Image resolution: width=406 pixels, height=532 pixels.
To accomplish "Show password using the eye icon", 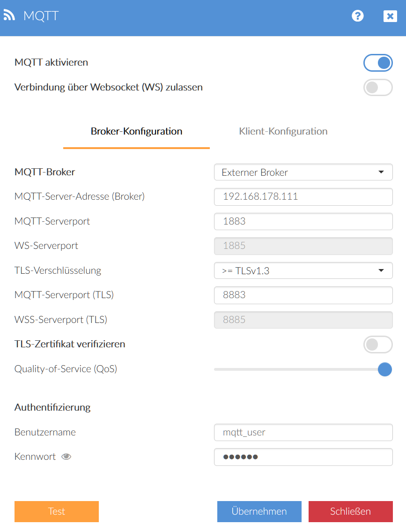I will pos(66,457).
